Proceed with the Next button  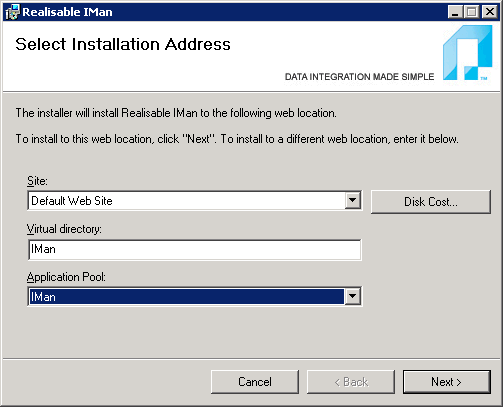pyautogui.click(x=447, y=382)
